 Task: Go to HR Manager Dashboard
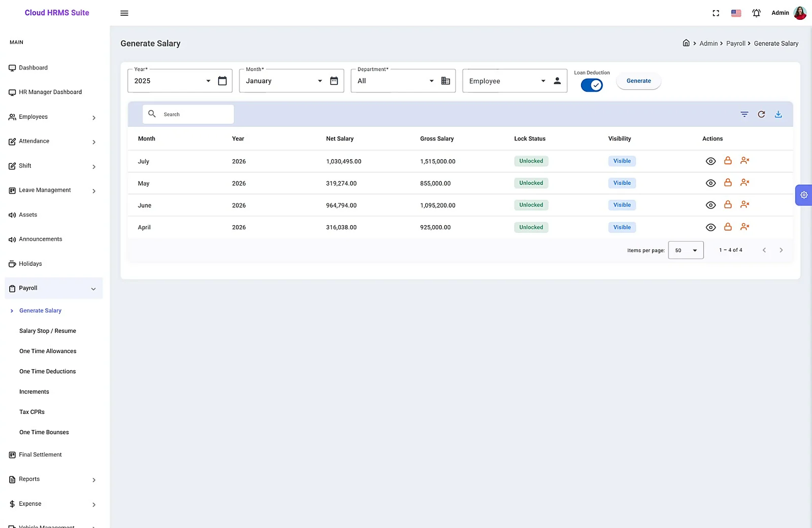50,92
